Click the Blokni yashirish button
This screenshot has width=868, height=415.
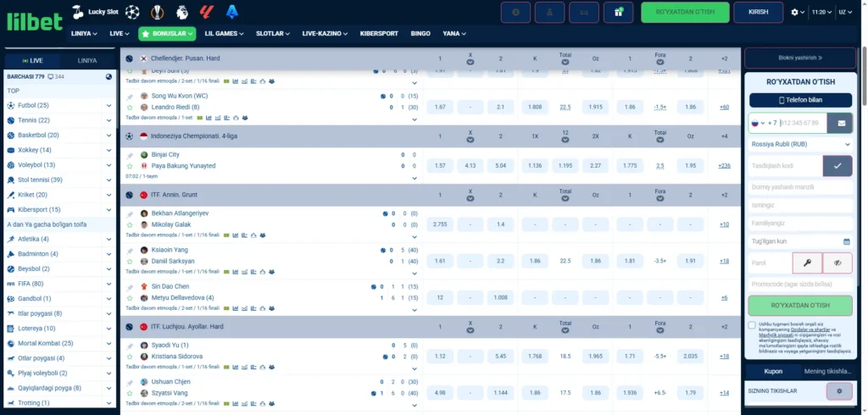800,58
